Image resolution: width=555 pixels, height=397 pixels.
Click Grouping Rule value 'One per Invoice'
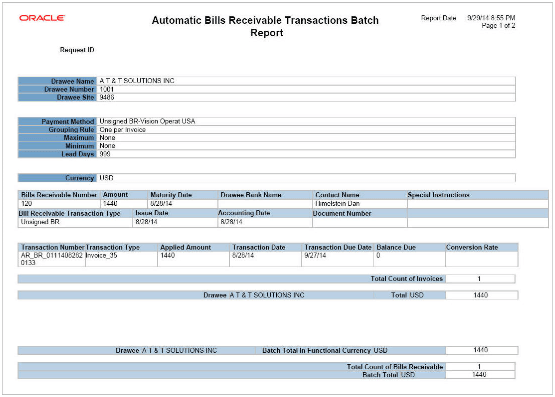[x=122, y=130]
